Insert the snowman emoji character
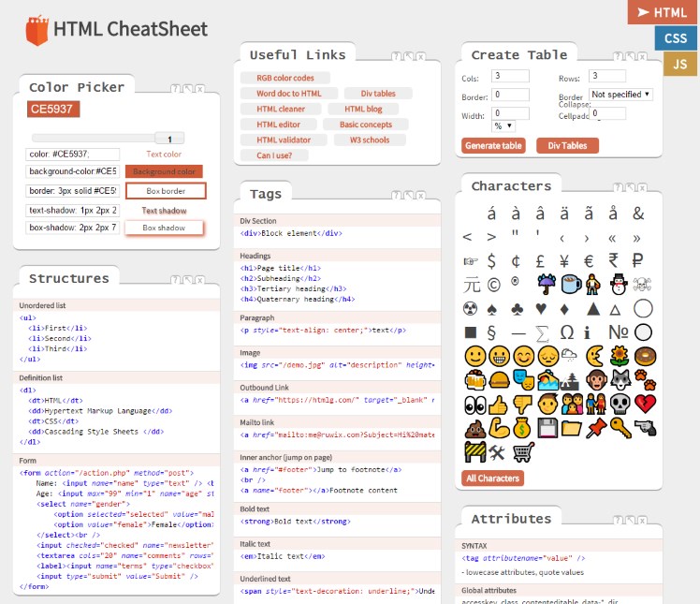 619,284
